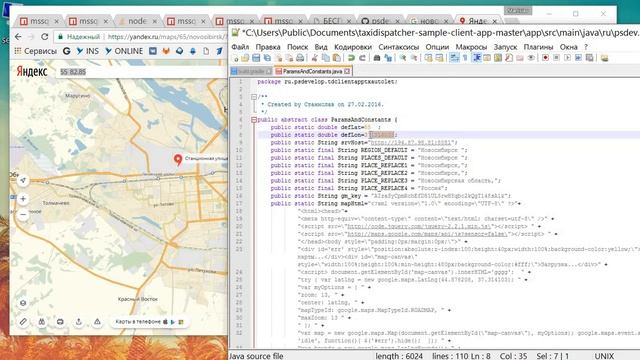Open the Google G bookmark icon
Image resolution: width=640 pixels, height=360 pixels.
[67, 51]
